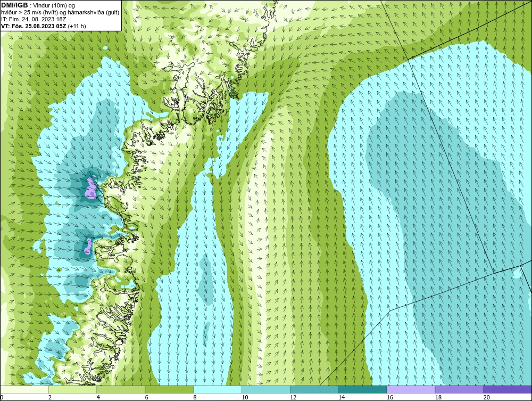Click the 14-16 m/s dark teal swatch
The width and height of the screenshot is (532, 401).
coord(363,389)
